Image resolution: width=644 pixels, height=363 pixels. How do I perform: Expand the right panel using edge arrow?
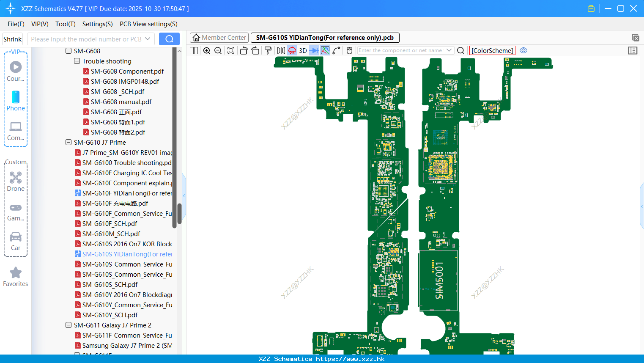[x=642, y=206]
